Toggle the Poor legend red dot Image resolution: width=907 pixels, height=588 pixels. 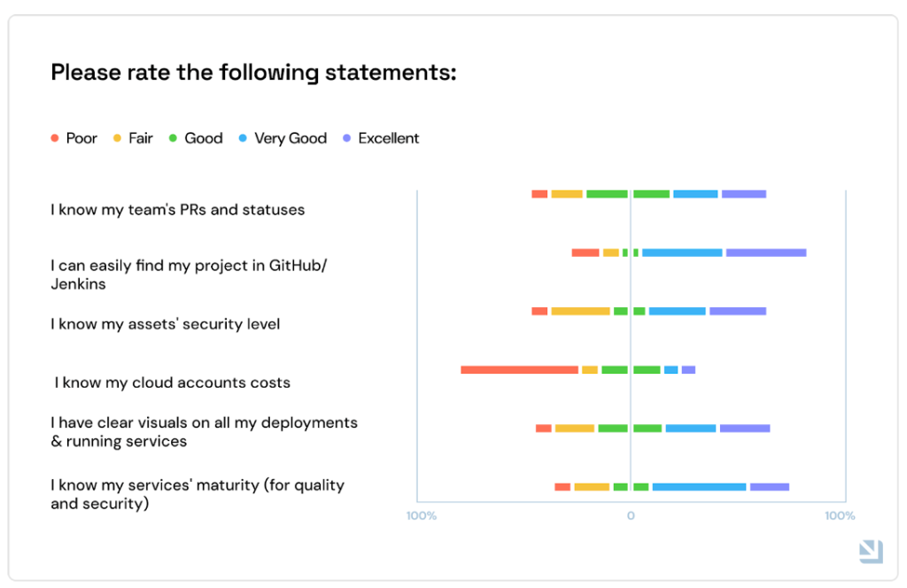point(55,138)
